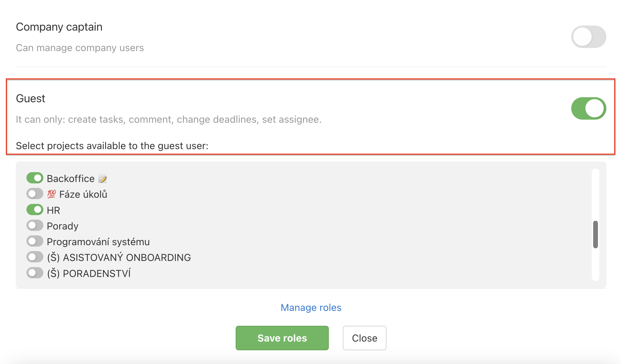Viewport: 621px width, 364px height.
Task: Click the guest permissions description text
Action: pyautogui.click(x=168, y=120)
